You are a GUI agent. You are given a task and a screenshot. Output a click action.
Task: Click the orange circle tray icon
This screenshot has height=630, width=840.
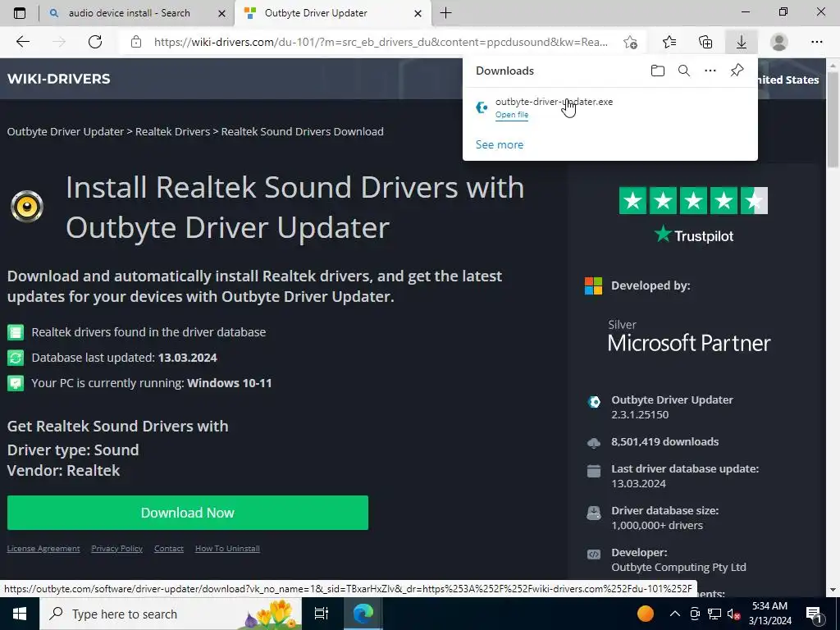click(x=646, y=614)
